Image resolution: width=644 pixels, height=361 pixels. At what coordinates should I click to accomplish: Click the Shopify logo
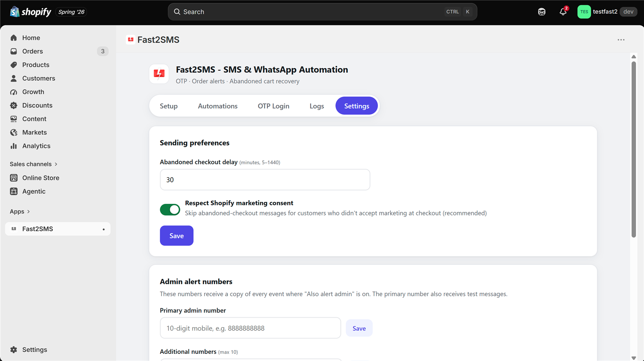coord(31,12)
